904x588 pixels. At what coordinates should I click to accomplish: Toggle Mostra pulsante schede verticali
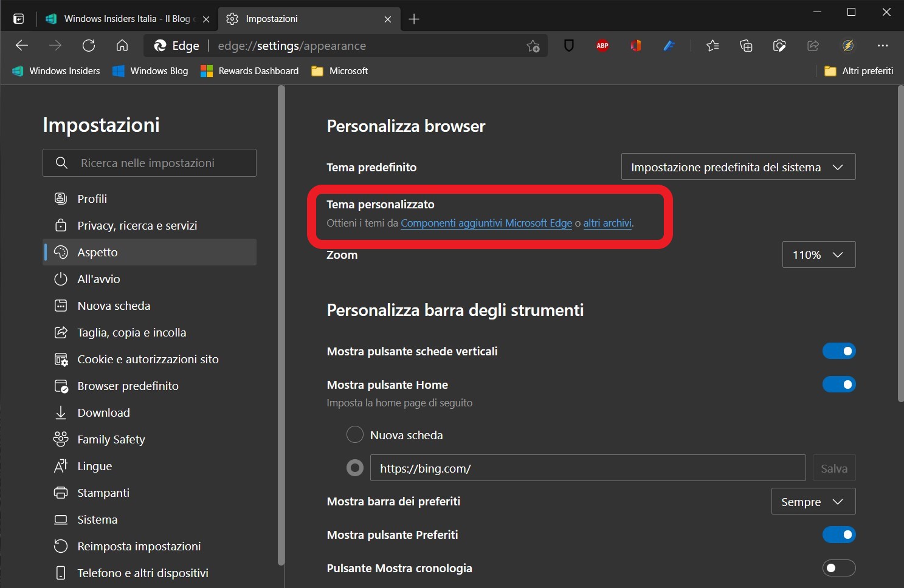(x=839, y=351)
